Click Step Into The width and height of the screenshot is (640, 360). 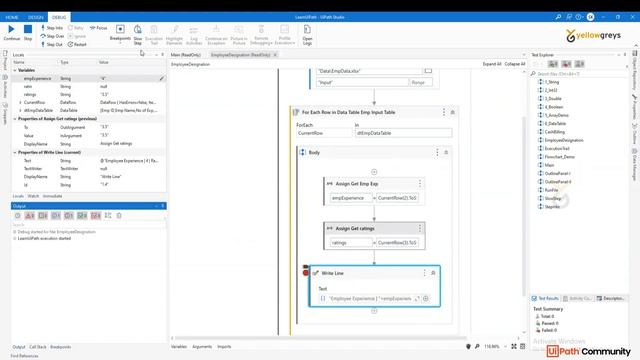coord(52,28)
